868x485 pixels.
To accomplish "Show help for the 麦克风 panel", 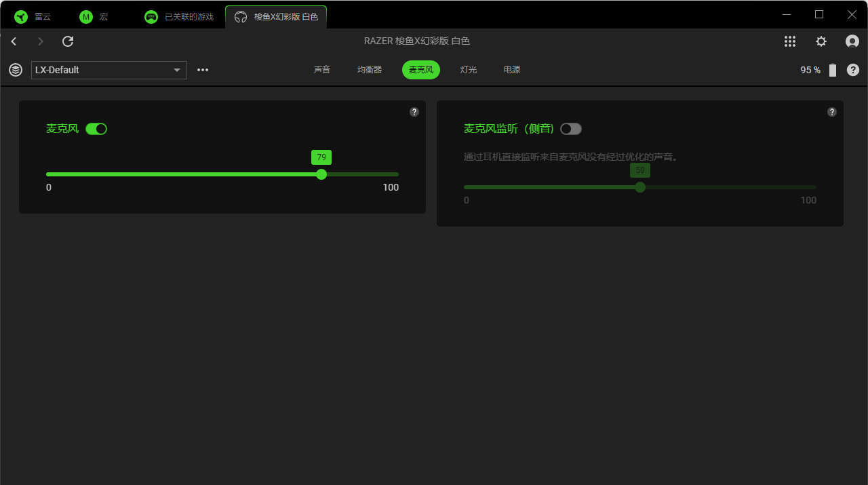I will pos(414,112).
